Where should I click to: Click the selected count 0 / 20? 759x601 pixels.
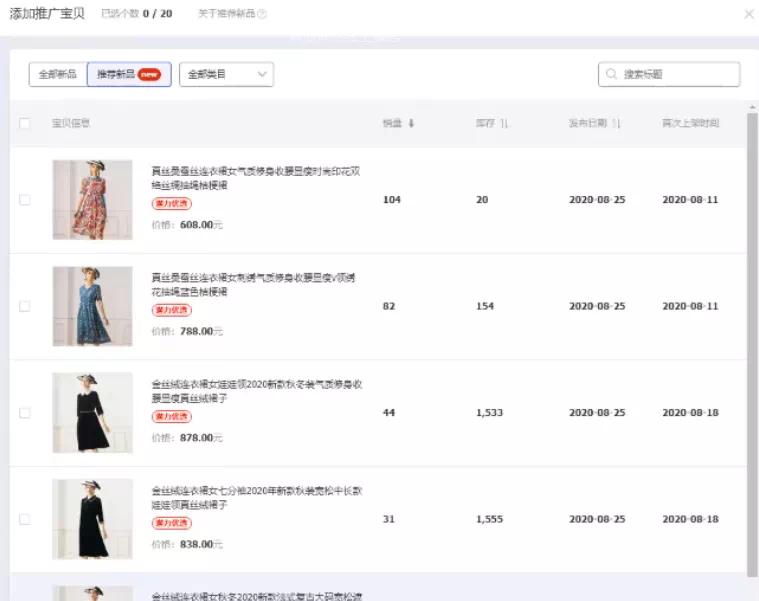click(157, 14)
